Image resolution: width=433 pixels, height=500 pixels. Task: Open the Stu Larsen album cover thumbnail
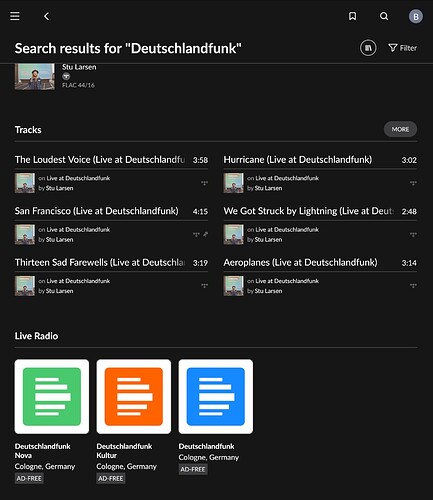click(35, 77)
